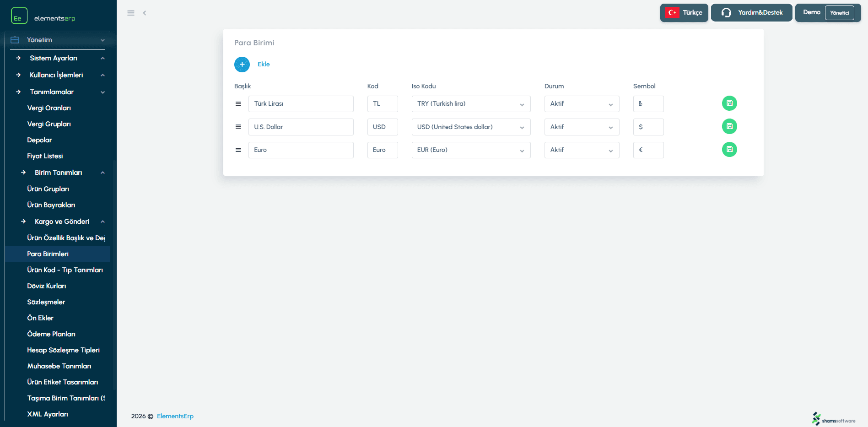Edit the U.S. Dollar title field
Screen dimensions: 868x427
point(301,127)
